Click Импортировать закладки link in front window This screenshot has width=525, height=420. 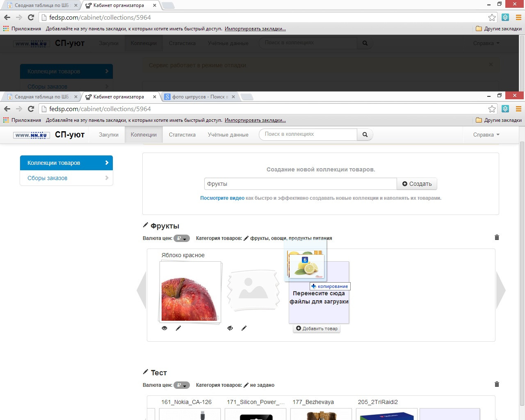coord(255,120)
